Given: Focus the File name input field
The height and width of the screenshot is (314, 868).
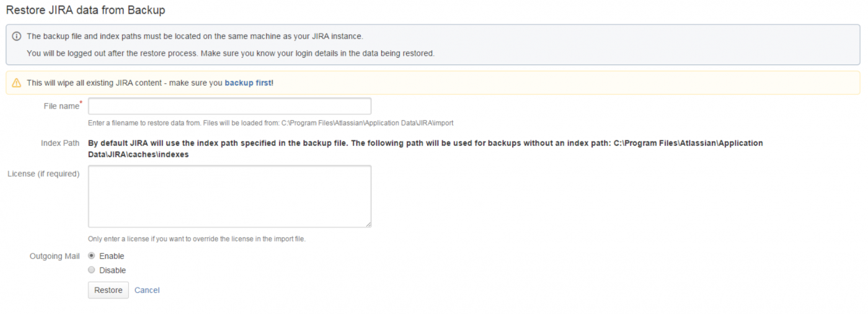Looking at the screenshot, I should click(229, 106).
